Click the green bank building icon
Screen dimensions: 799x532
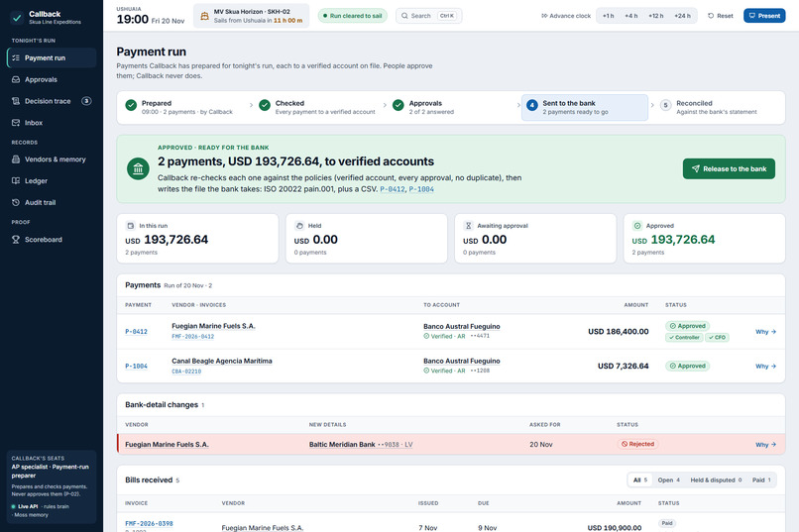[138, 168]
